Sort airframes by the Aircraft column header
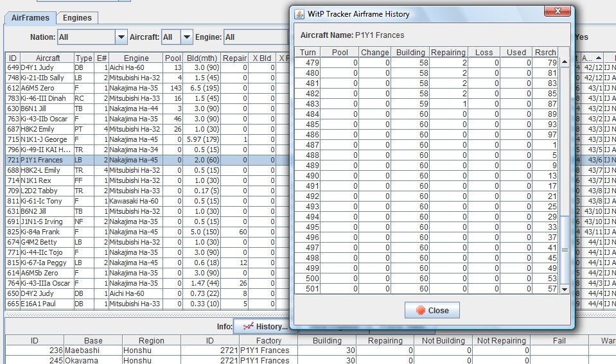Screen dimensions: 616x364 pyautogui.click(x=48, y=58)
